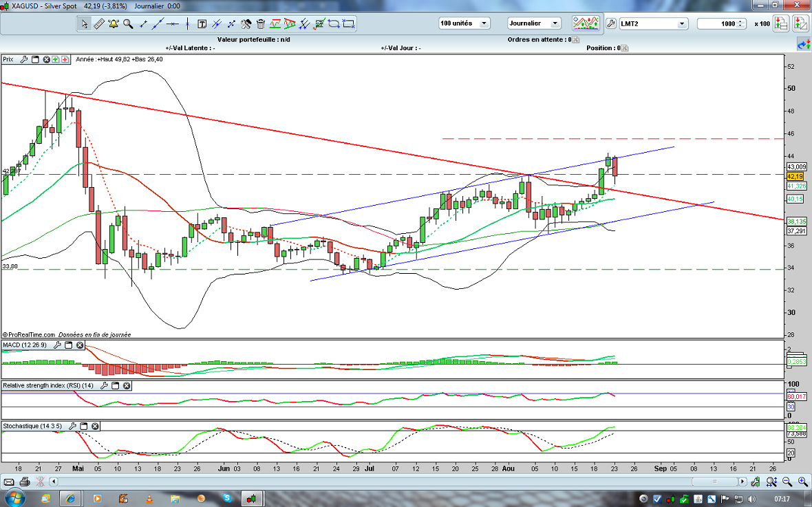The width and height of the screenshot is (812, 507).
Task: Click the Ordres en attente label
Action: tap(538, 39)
